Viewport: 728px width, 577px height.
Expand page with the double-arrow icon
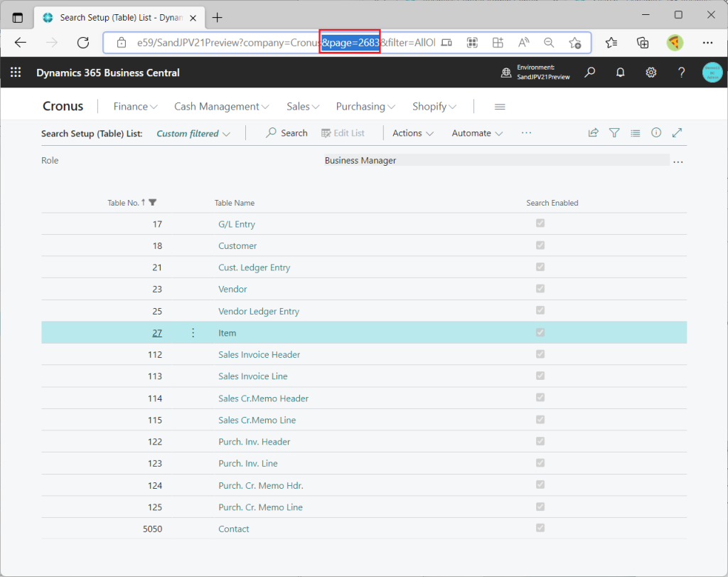pyautogui.click(x=677, y=133)
